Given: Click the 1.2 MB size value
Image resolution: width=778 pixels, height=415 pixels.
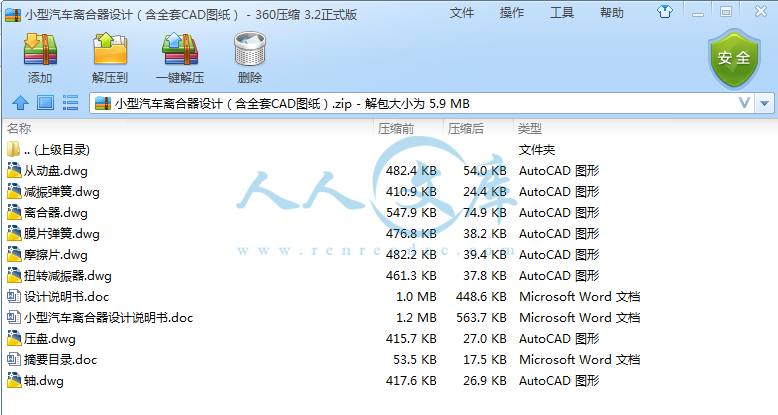Looking at the screenshot, I should pyautogui.click(x=416, y=318).
